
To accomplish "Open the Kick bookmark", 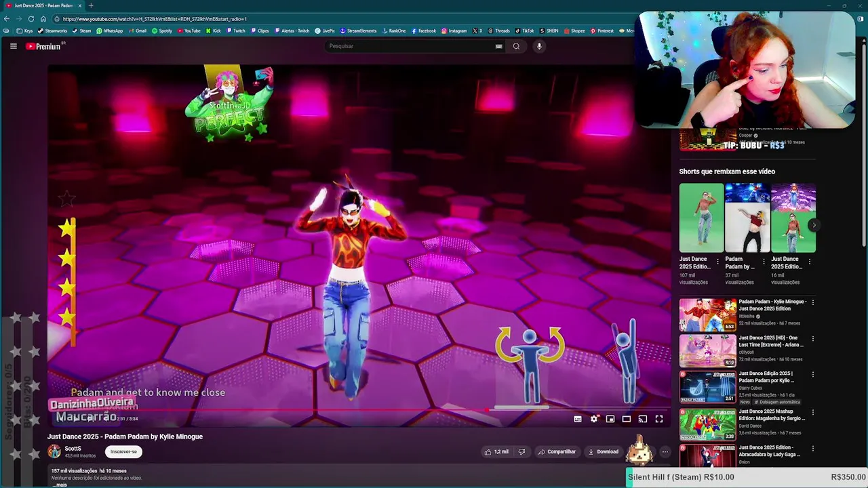I will pos(214,30).
